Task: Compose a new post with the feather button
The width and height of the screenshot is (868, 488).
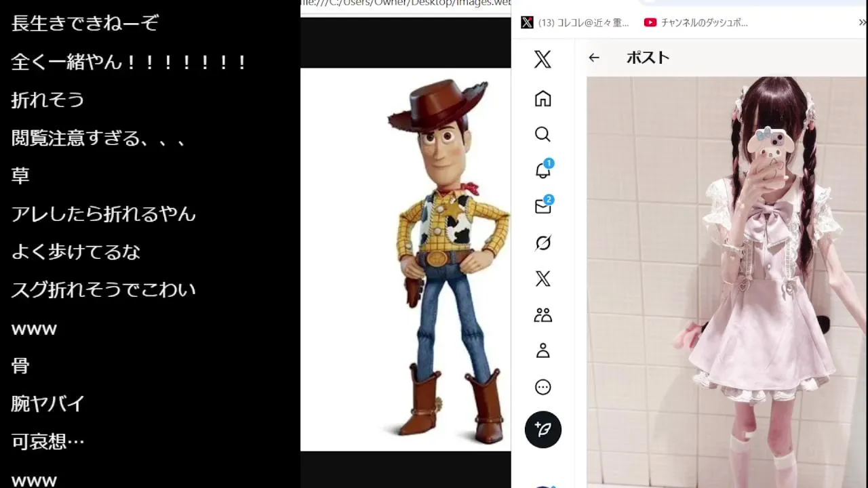Action: 542,430
